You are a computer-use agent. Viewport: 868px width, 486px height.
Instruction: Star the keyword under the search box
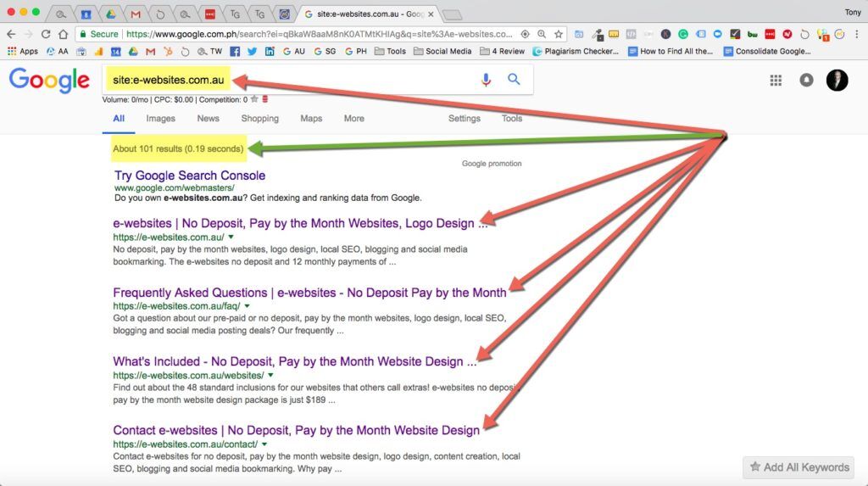coord(254,100)
